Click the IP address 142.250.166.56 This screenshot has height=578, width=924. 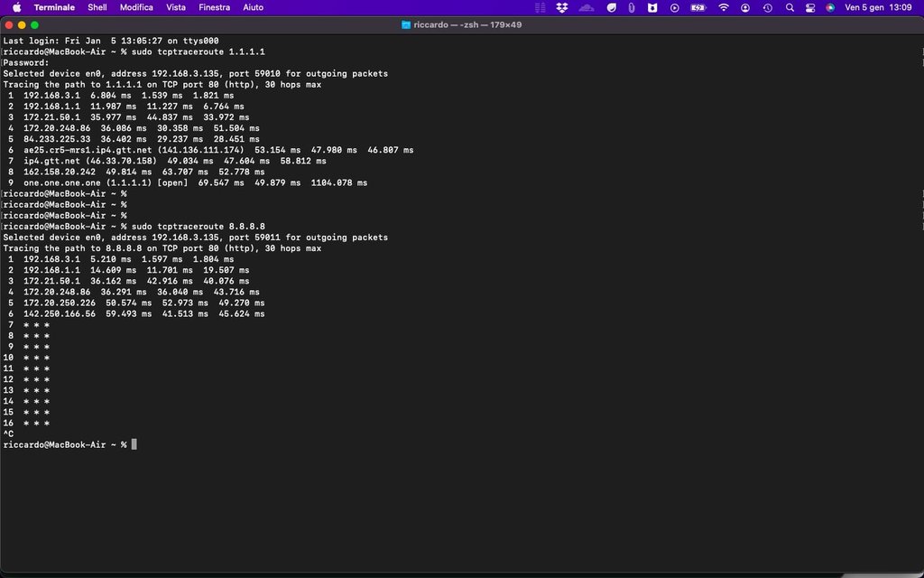pos(60,313)
